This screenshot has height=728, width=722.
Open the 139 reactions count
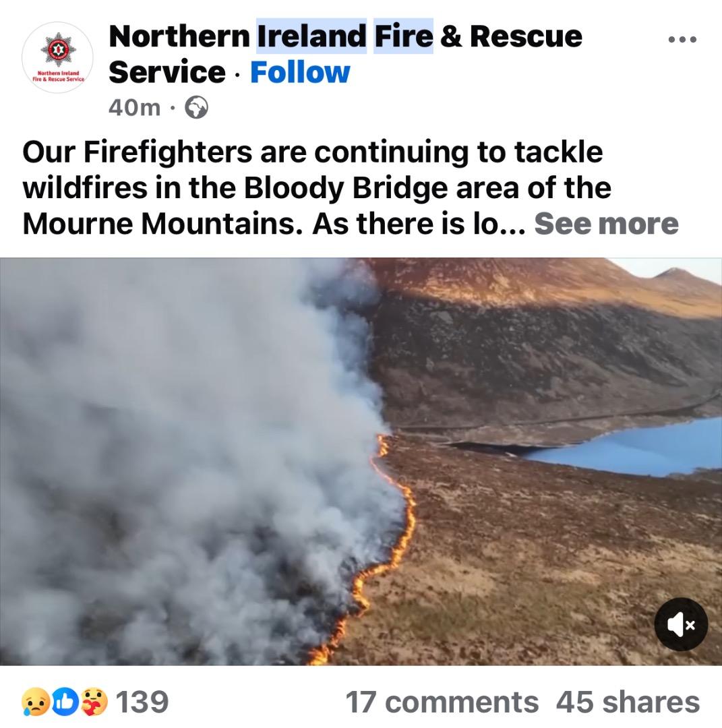(x=142, y=702)
